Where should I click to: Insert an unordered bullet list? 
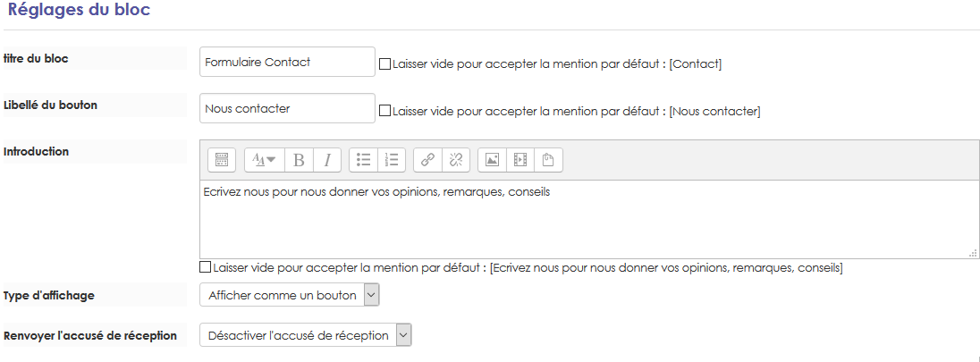click(x=363, y=160)
